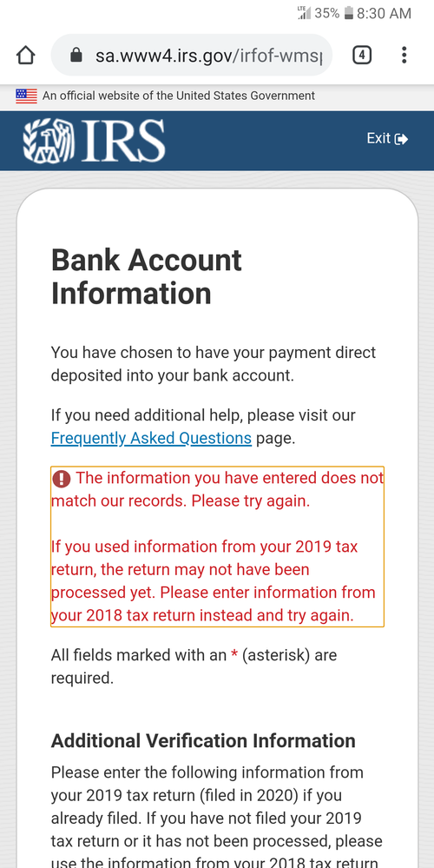The height and width of the screenshot is (868, 434).
Task: Click the Exit text in header
Action: 378,138
